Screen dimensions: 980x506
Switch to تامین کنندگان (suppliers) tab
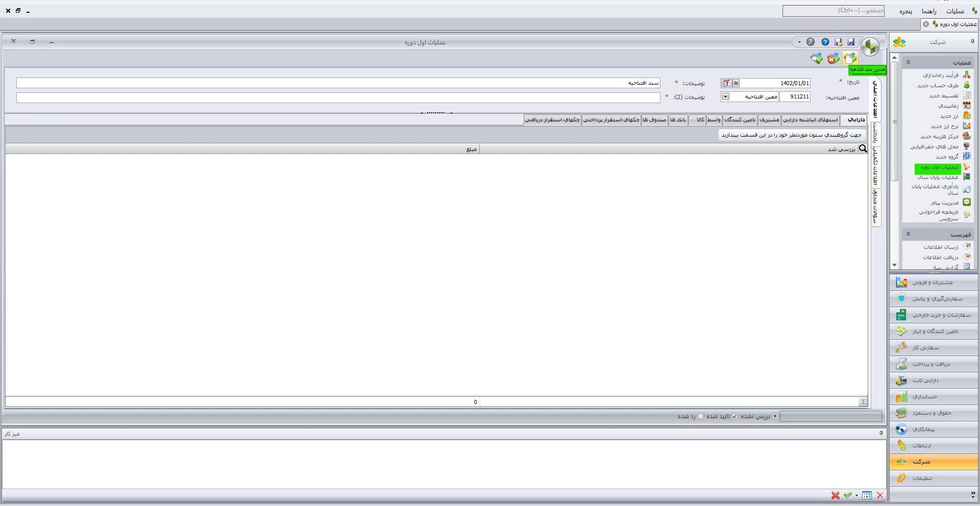pyautogui.click(x=740, y=120)
